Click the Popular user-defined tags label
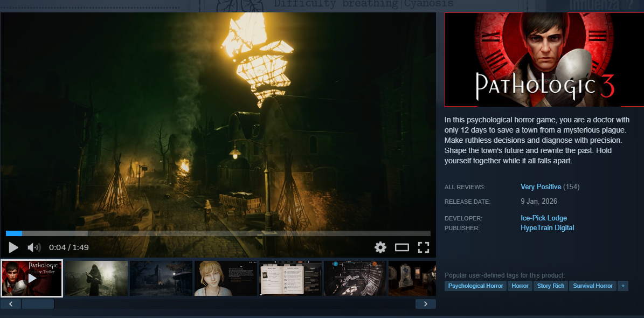 tap(505, 275)
